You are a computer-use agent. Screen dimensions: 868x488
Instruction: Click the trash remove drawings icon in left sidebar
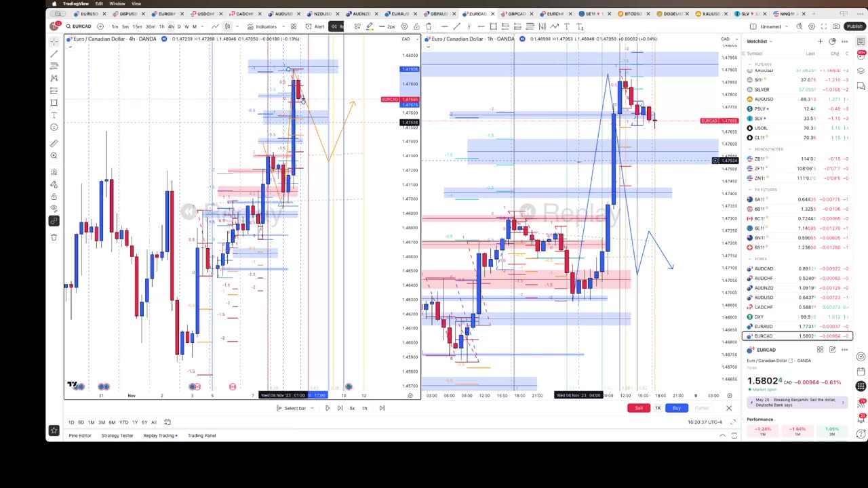pos(54,237)
